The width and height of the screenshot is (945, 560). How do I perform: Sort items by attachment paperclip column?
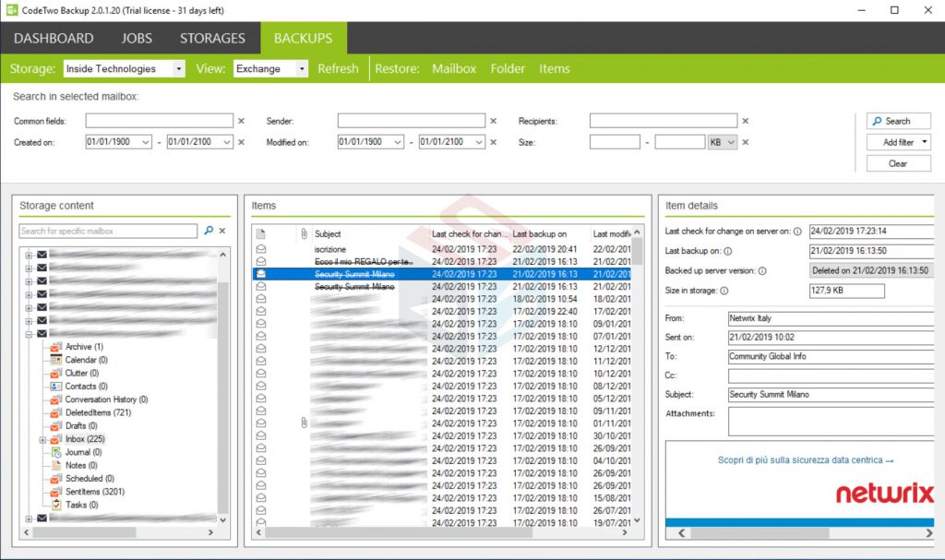[x=304, y=234]
